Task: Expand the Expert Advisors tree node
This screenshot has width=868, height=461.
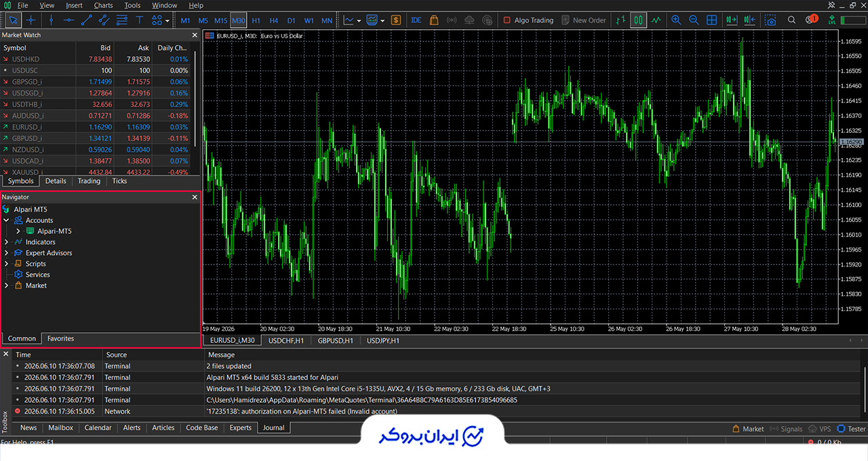Action: tap(6, 253)
